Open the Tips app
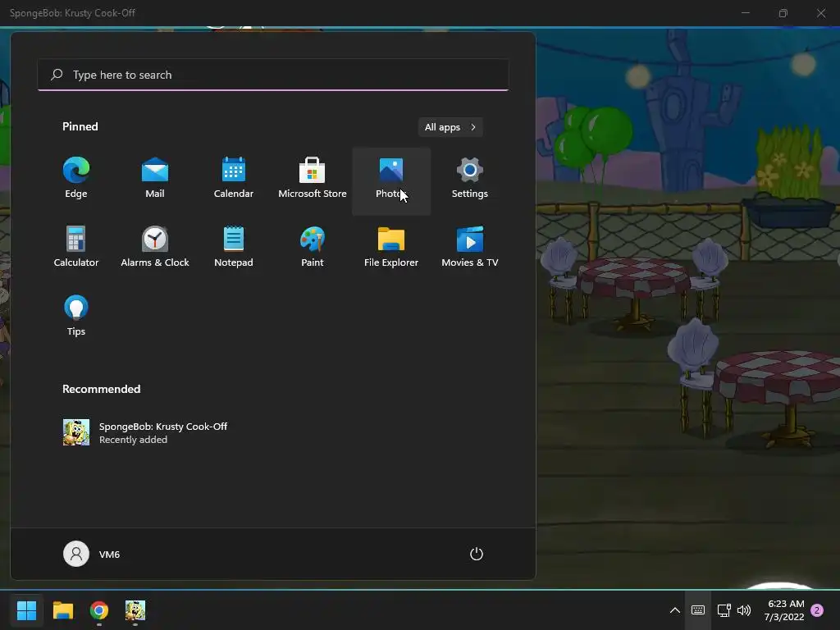840x630 pixels. 76,316
